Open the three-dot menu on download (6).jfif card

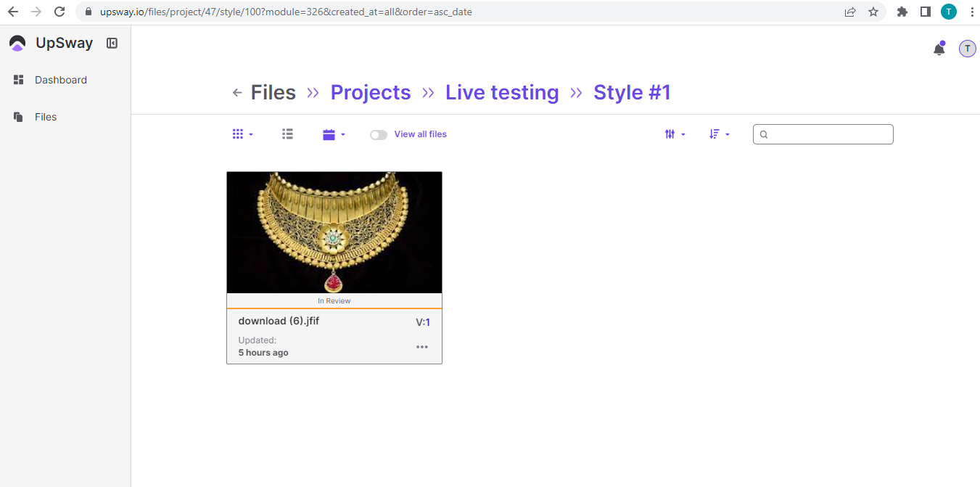[x=422, y=347]
